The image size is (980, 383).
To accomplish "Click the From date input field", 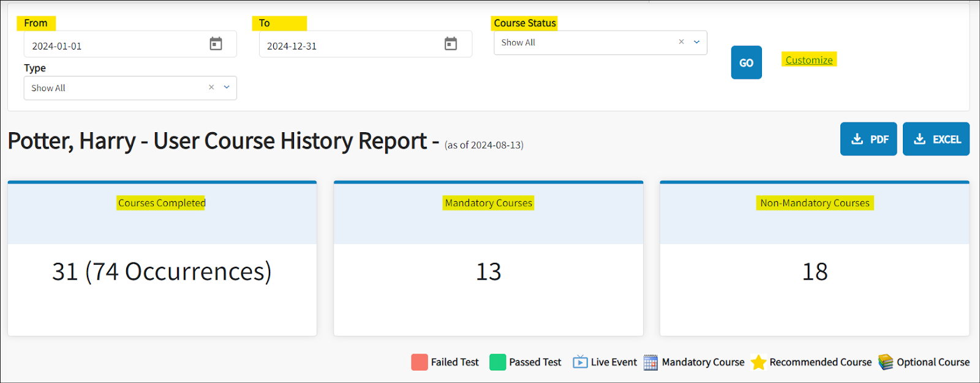I will tap(116, 46).
